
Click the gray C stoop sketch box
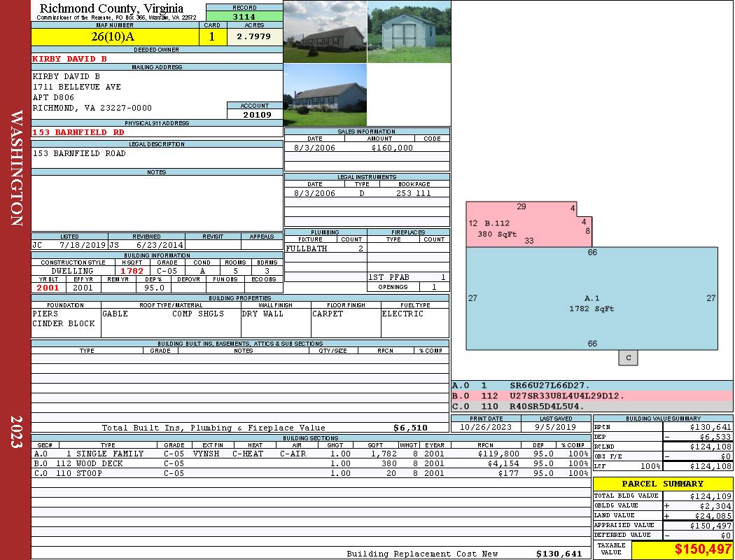[628, 358]
